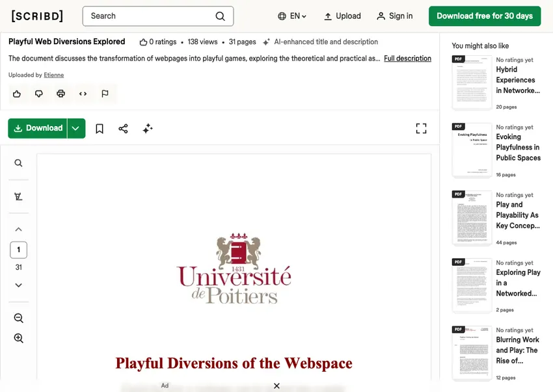Click the thumbs up rating icon
553x392 pixels.
[16, 94]
